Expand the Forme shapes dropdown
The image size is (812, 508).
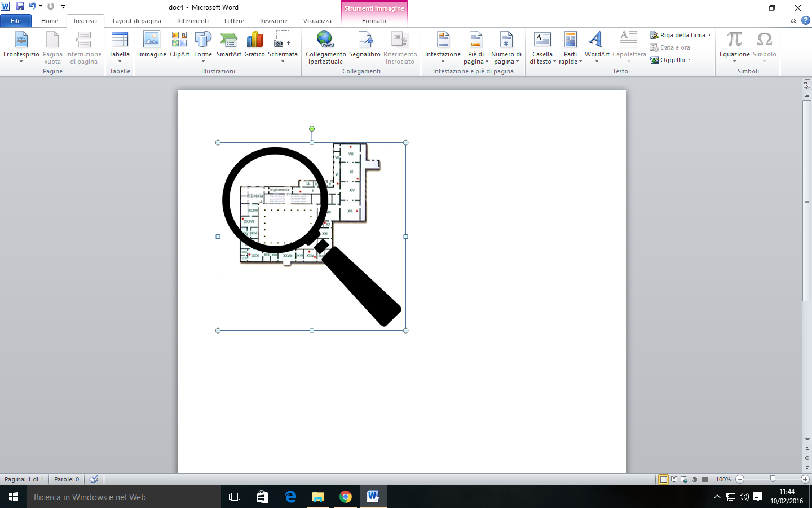203,61
